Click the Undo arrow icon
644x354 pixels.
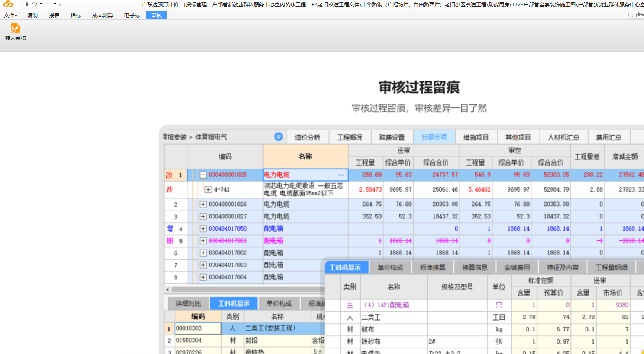35,4
